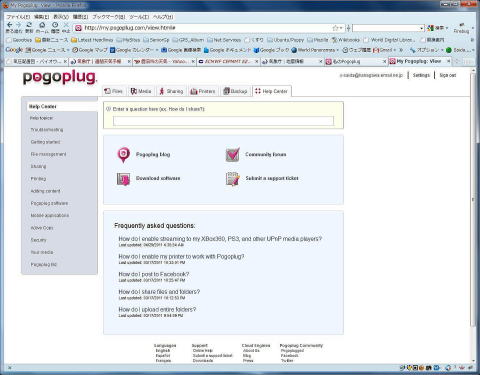Viewport: 480px width, 375px height.
Task: Click the pogoplug logo
Action: (x=60, y=78)
